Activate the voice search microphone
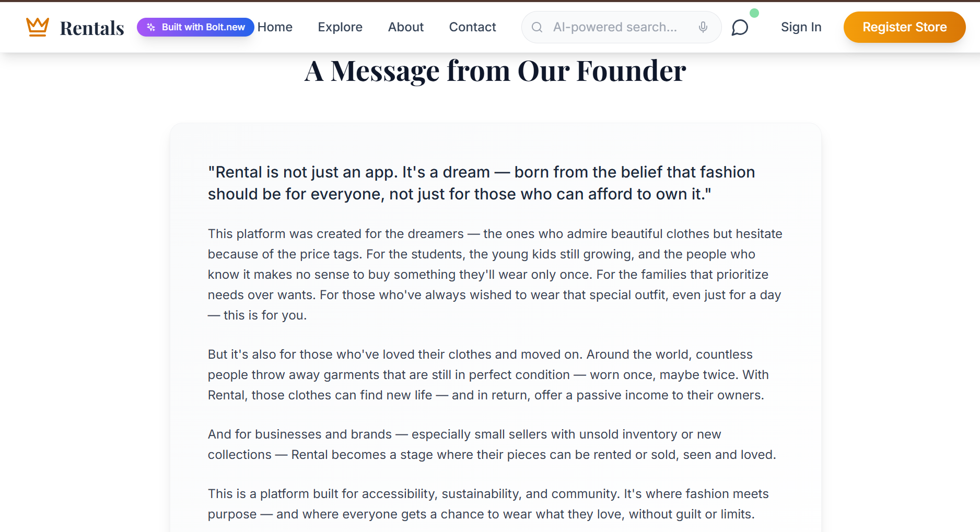This screenshot has width=980, height=532. [703, 27]
